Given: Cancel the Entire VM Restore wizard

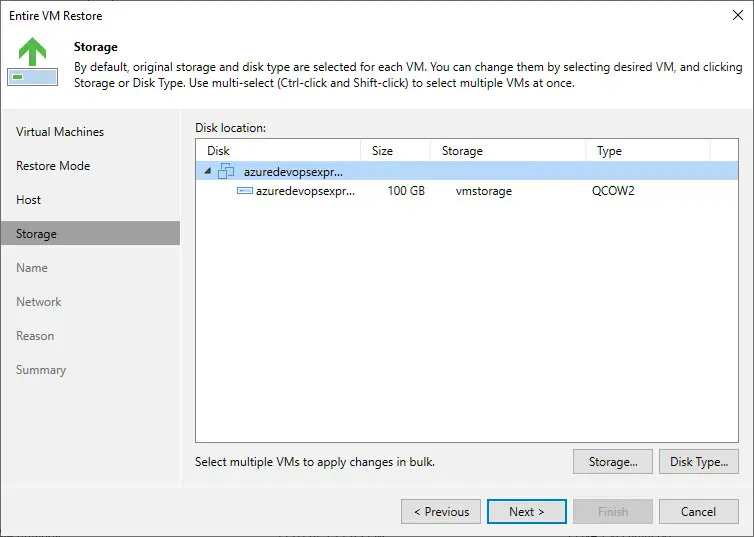Looking at the screenshot, I should [x=699, y=512].
